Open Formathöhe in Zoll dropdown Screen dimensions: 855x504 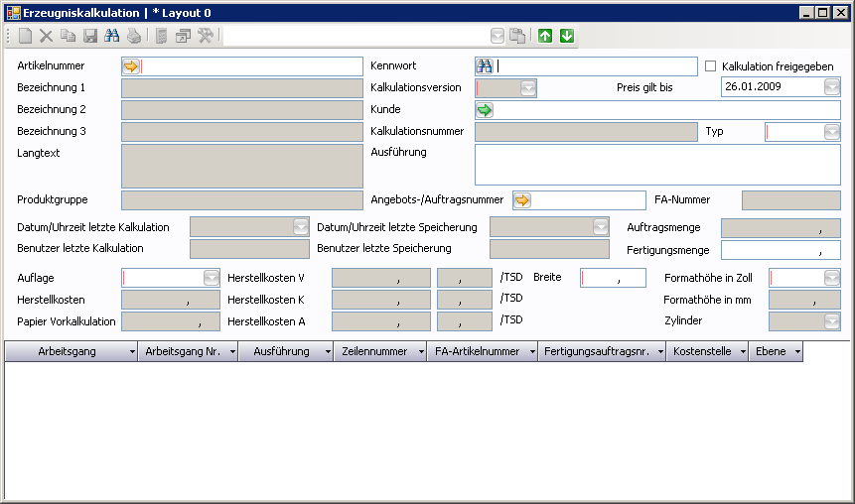[831, 278]
